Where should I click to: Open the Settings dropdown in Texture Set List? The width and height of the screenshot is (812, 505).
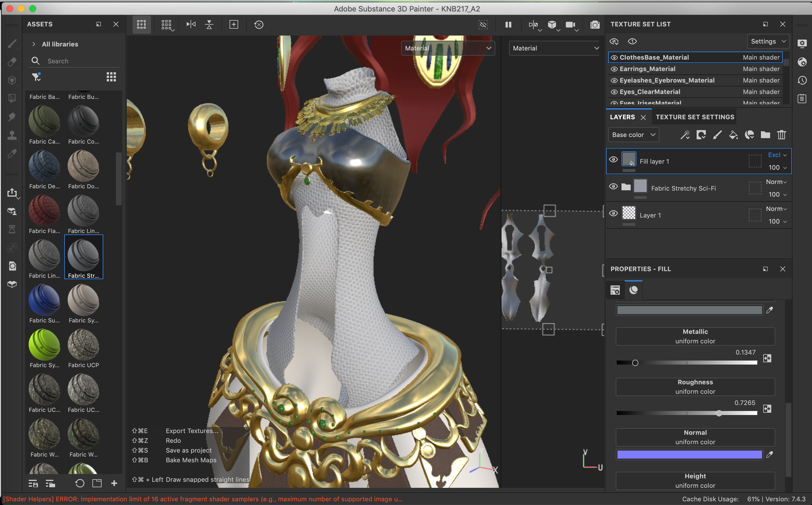[x=768, y=42]
